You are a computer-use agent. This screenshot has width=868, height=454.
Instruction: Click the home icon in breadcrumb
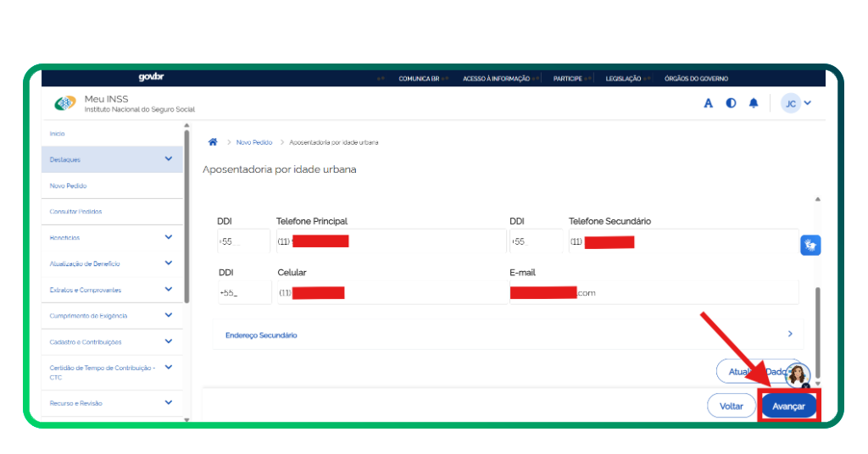tap(213, 142)
